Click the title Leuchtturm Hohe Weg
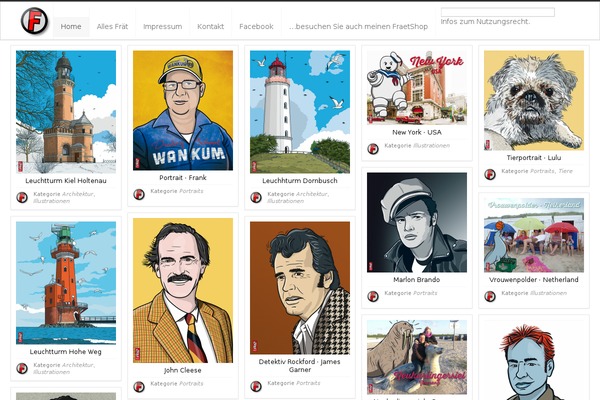Image resolution: width=600 pixels, height=400 pixels. (x=65, y=352)
